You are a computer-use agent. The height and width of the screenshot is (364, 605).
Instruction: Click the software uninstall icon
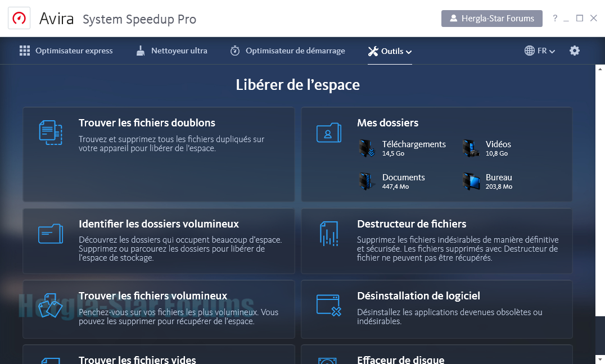tap(329, 305)
